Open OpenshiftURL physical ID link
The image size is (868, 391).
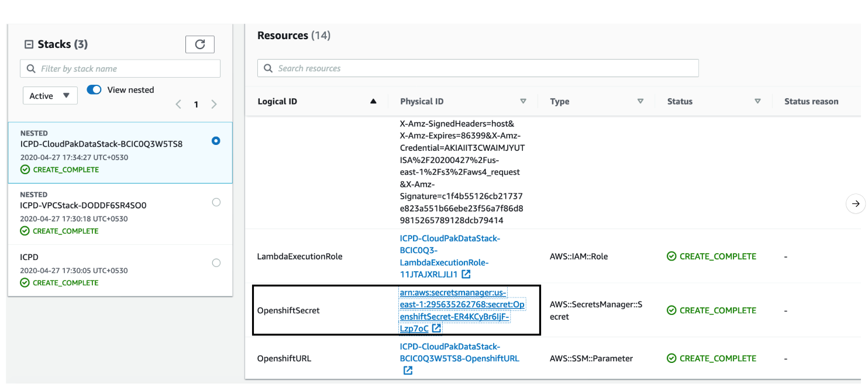click(459, 352)
